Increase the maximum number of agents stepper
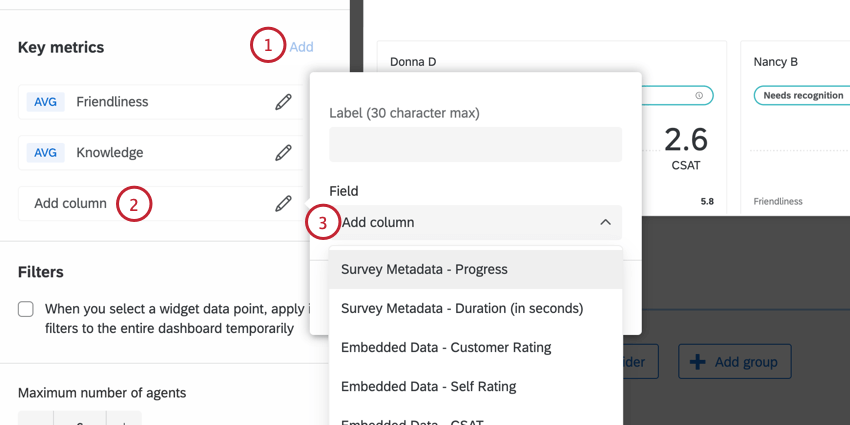Image resolution: width=850 pixels, height=425 pixels. point(124,420)
